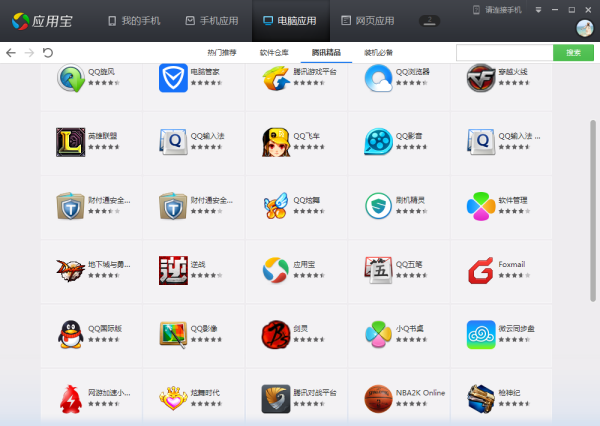Select the 穿越火线 CF icon

(481, 78)
